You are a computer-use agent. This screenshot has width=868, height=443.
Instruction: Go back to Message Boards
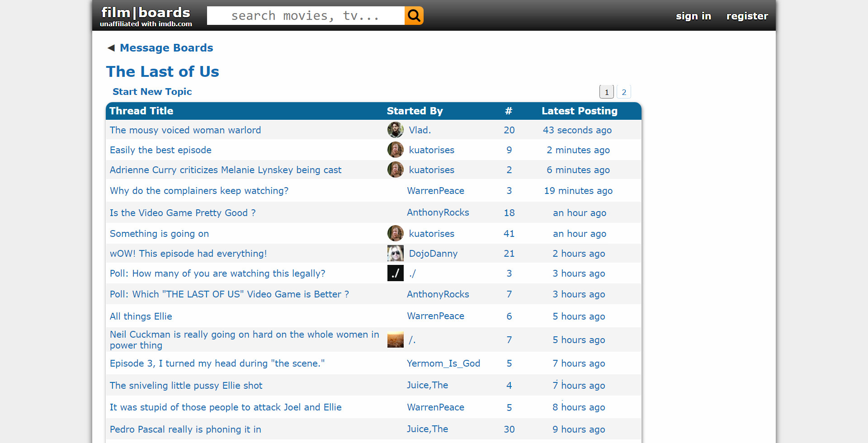(x=166, y=48)
